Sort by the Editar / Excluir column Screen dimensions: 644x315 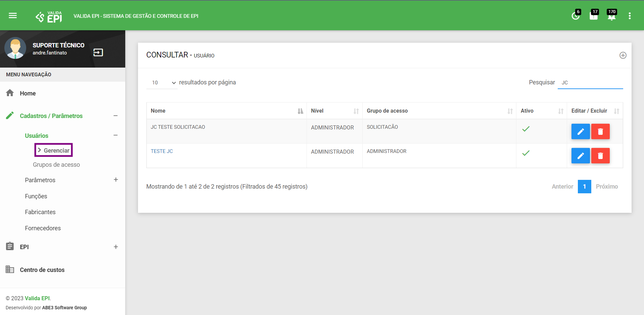click(595, 111)
